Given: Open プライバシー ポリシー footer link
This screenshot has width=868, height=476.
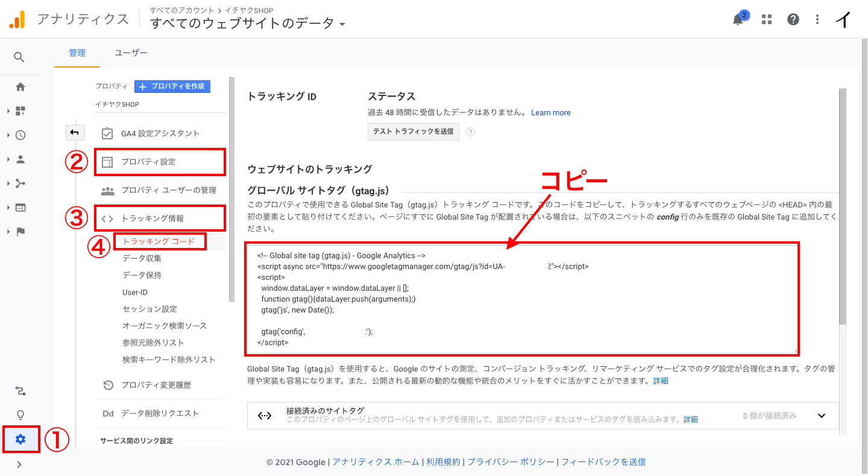Looking at the screenshot, I should (511, 462).
